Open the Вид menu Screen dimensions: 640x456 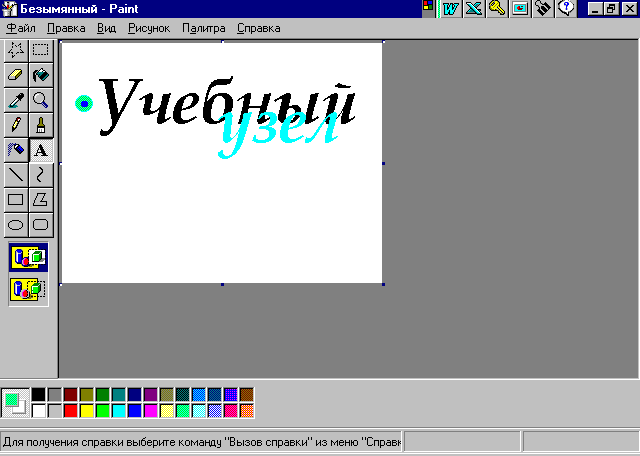tap(107, 28)
